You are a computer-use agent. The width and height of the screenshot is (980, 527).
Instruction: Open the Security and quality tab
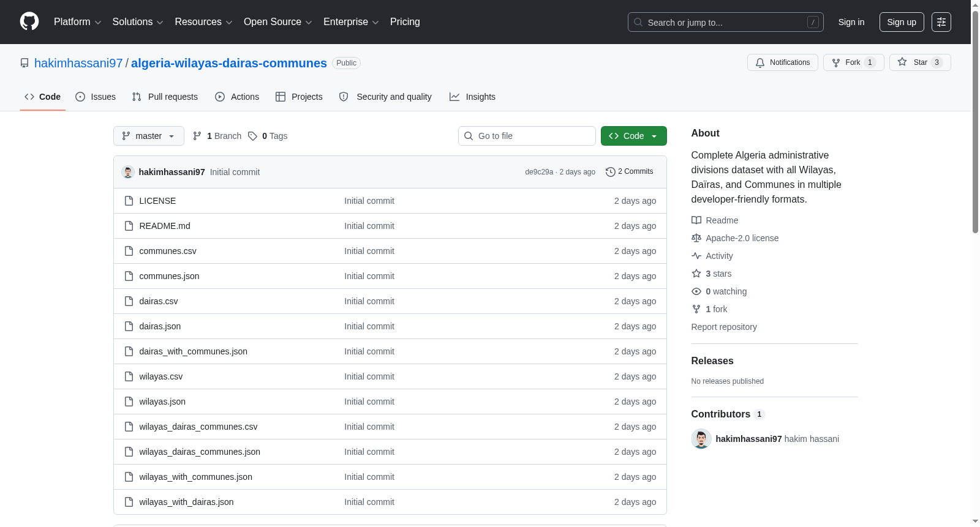tap(385, 97)
